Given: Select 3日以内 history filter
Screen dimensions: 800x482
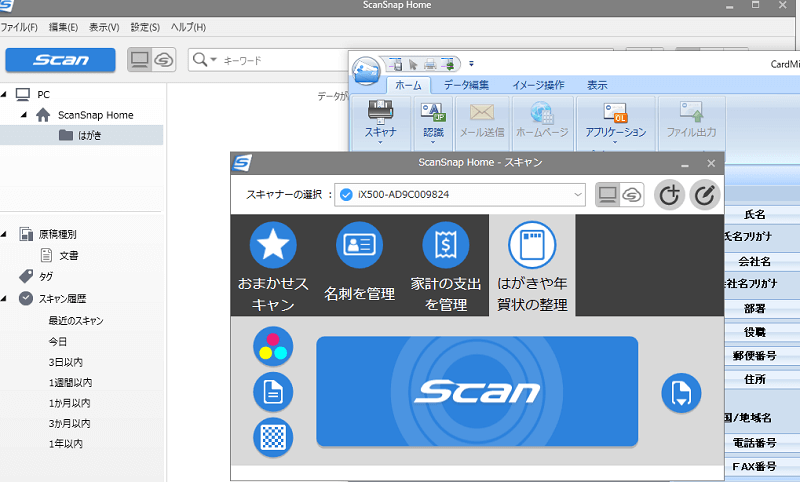Looking at the screenshot, I should 66,362.
